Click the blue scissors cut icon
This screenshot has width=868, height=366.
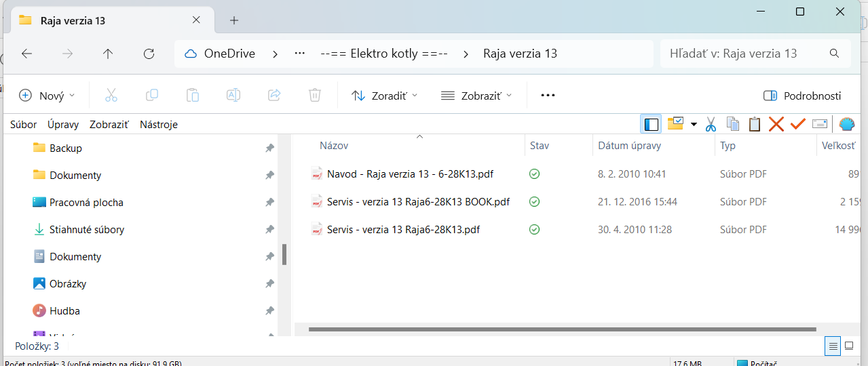click(x=711, y=124)
